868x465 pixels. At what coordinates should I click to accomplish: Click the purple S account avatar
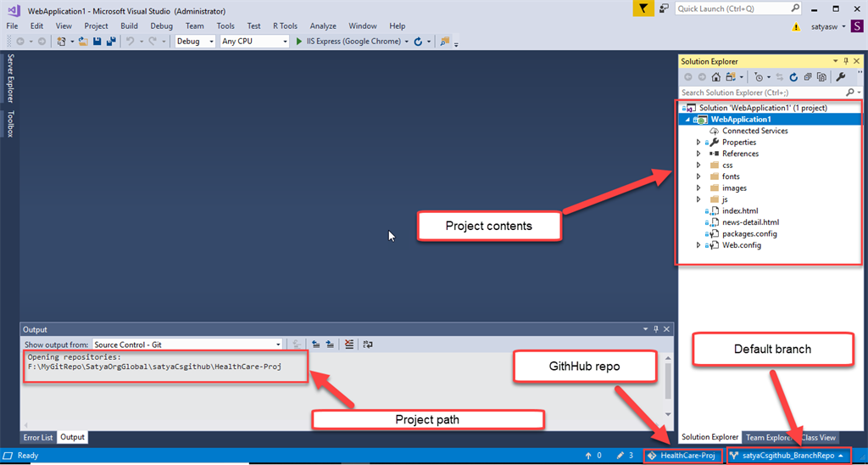tap(856, 26)
